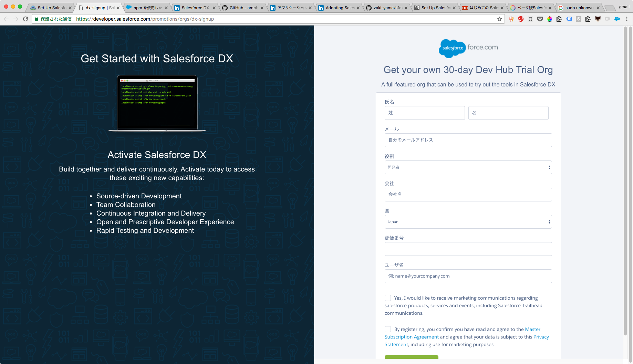Click the 'Activate Salesforce DX' heading
The image size is (633, 364).
tap(157, 155)
